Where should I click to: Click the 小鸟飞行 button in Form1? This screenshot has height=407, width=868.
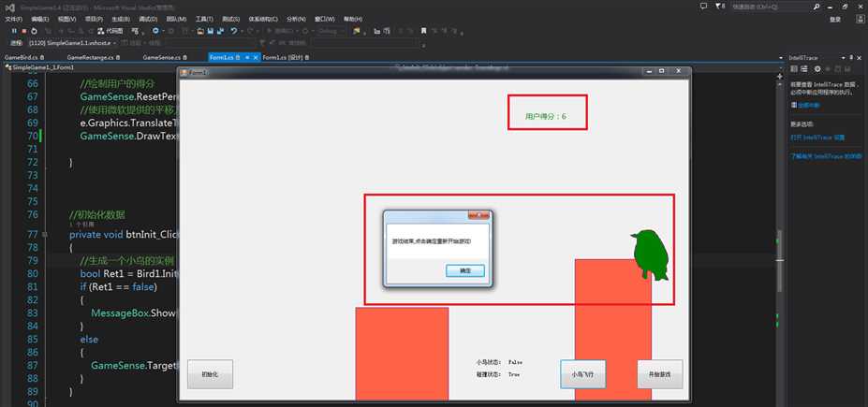pyautogui.click(x=583, y=374)
